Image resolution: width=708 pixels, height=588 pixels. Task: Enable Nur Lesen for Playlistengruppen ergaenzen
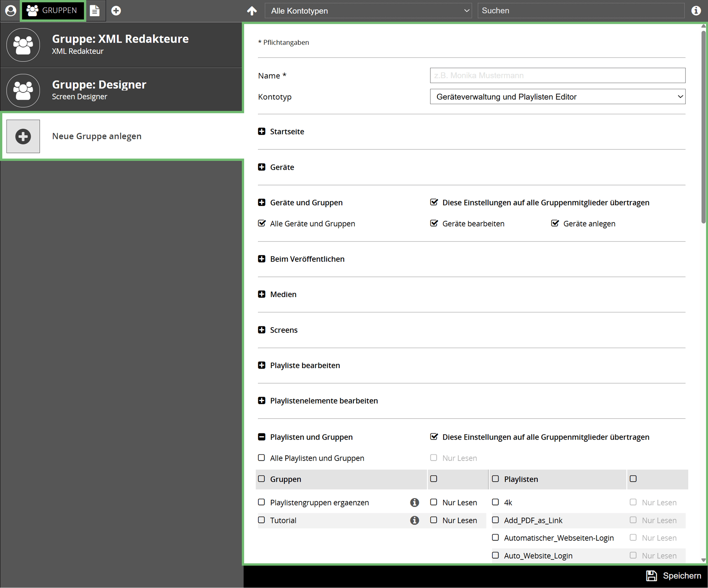[x=434, y=502]
